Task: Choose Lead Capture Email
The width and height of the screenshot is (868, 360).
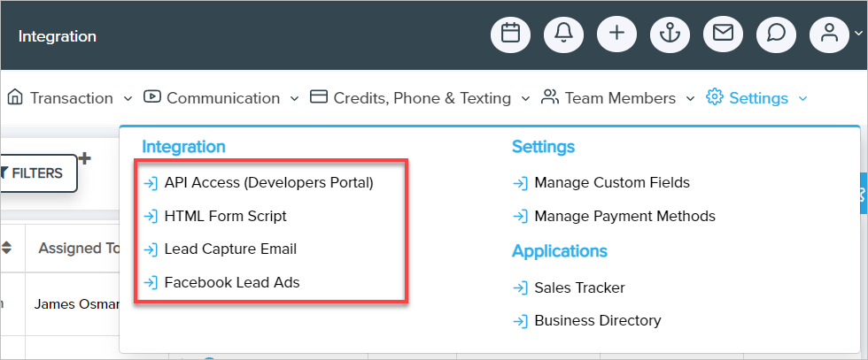Action: 230,249
